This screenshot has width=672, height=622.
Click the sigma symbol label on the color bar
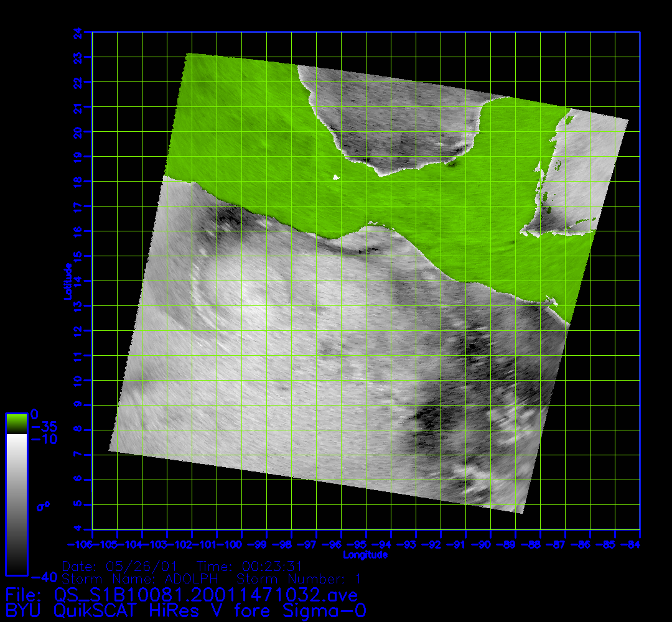[43, 507]
